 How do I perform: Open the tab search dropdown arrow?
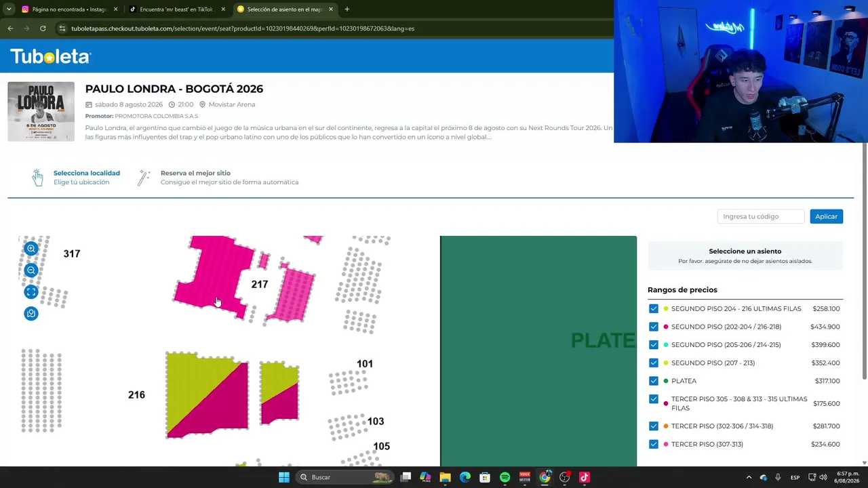(9, 9)
